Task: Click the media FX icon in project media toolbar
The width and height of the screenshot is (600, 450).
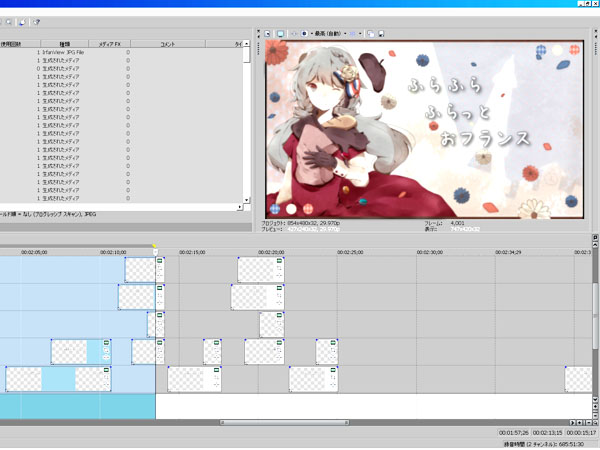Action: (x=22, y=22)
